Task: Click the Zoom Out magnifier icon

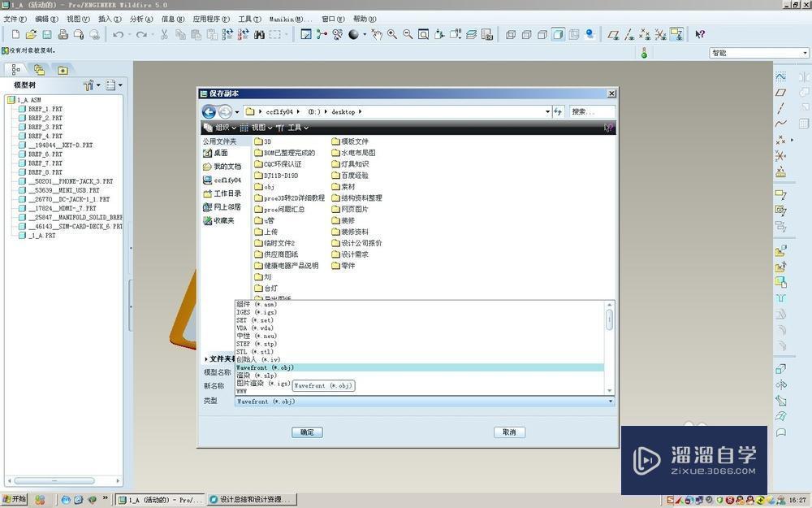Action: pos(408,34)
